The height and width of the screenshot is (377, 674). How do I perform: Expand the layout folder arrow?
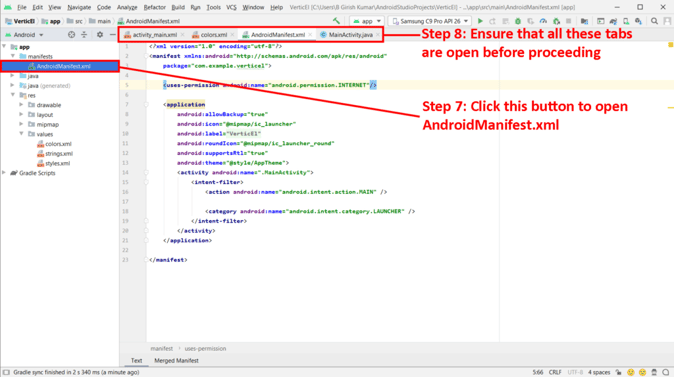21,114
